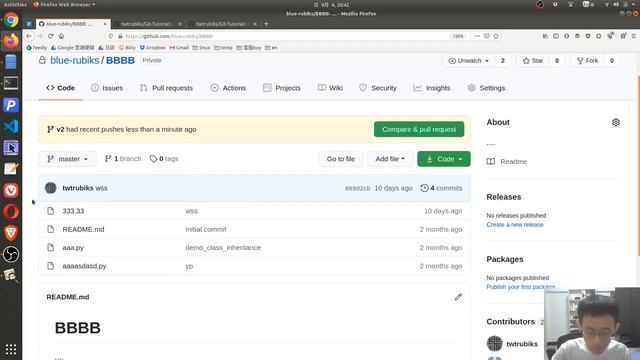The image size is (640, 360).
Task: Open Readme link in About
Action: (x=507, y=161)
